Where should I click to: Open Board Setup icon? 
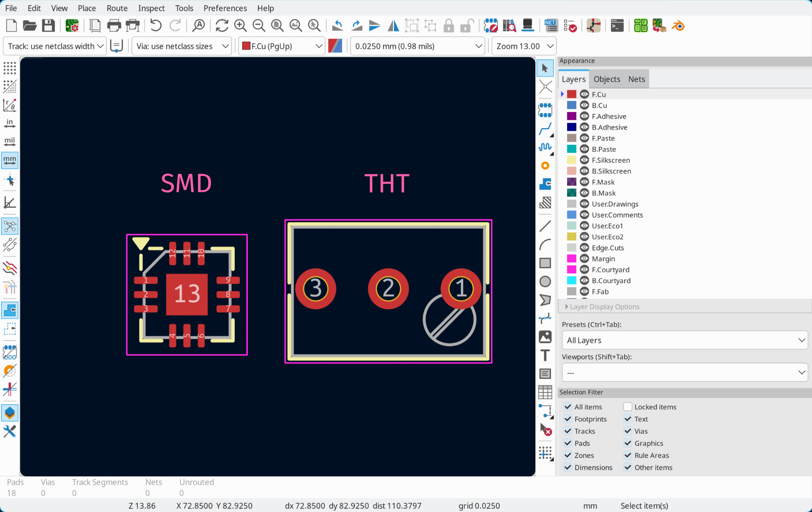tap(72, 26)
